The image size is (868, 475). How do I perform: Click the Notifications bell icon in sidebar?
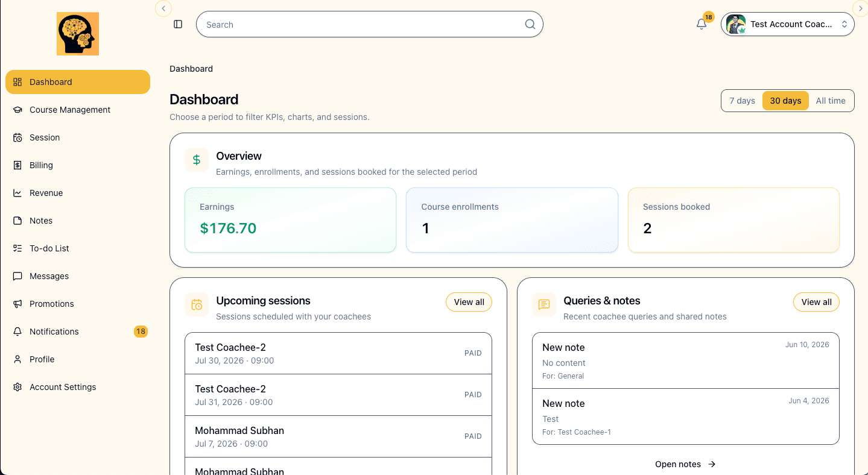click(x=17, y=332)
